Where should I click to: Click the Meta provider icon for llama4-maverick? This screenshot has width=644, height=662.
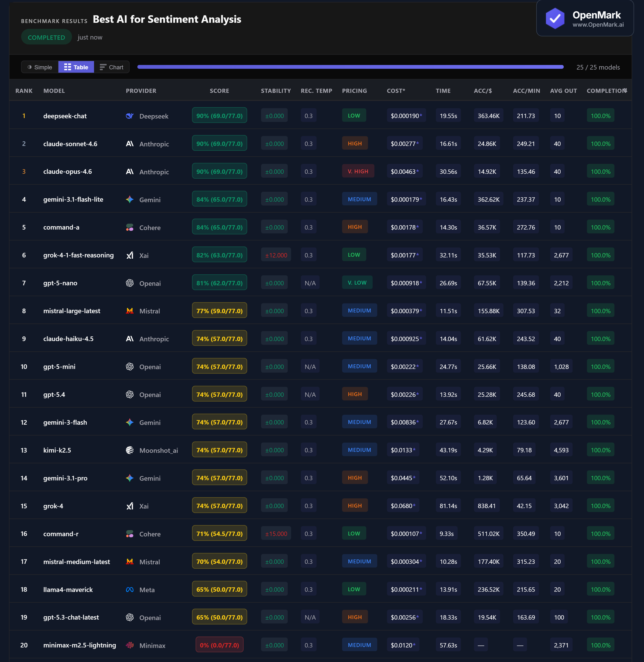click(x=129, y=589)
